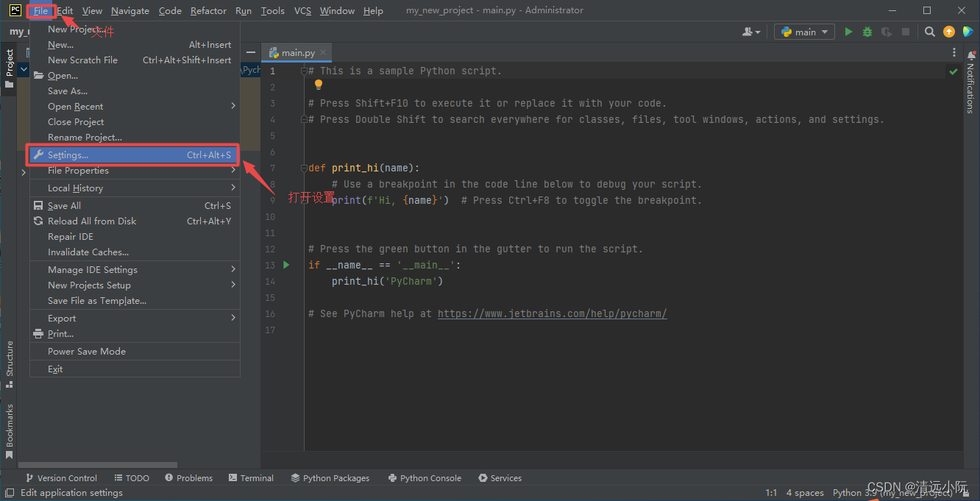The height and width of the screenshot is (501, 980).
Task: Run the main configuration with green play
Action: 848,32
